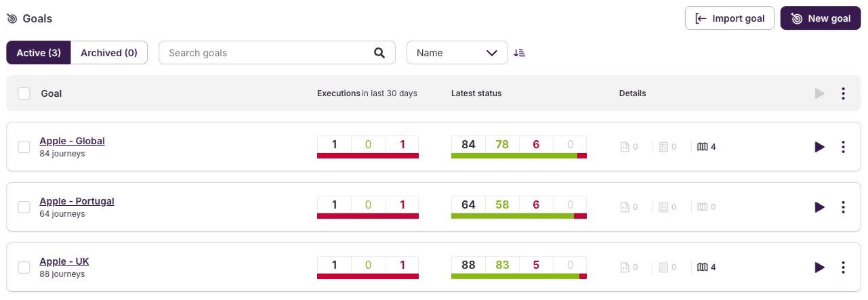The width and height of the screenshot is (868, 300).
Task: Click passed count 83 in Apple - UK
Action: point(502,265)
